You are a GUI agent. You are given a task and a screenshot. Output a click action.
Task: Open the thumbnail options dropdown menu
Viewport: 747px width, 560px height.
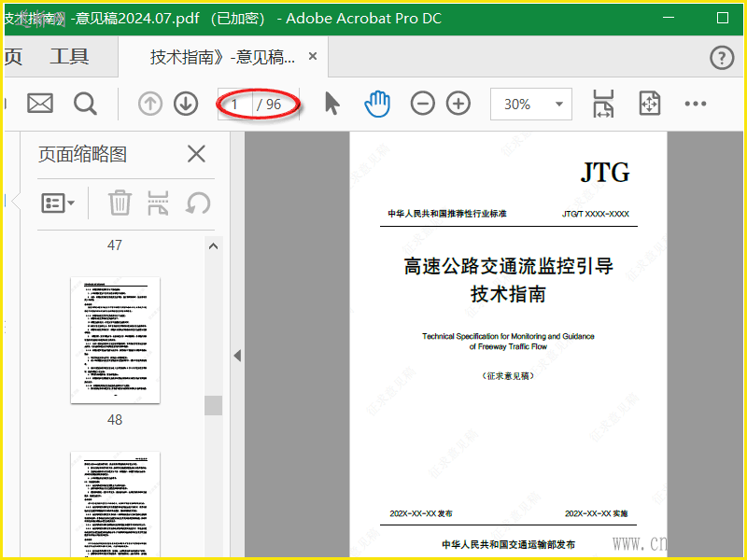click(x=58, y=203)
